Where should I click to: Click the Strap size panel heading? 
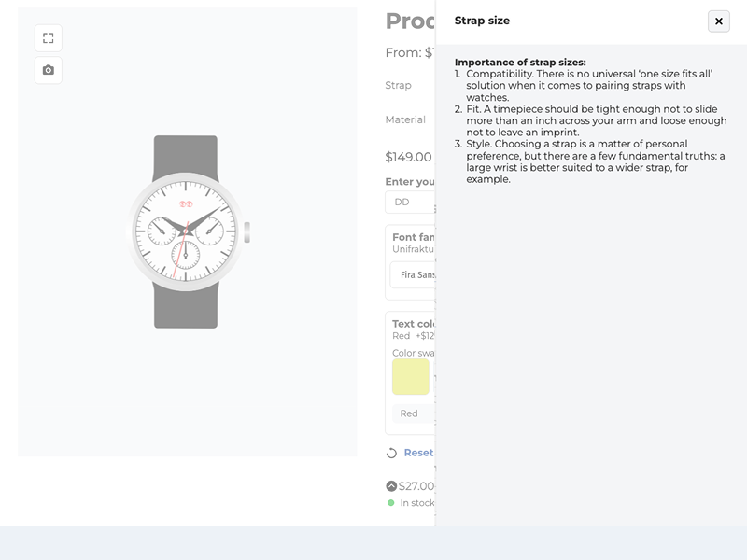click(482, 21)
